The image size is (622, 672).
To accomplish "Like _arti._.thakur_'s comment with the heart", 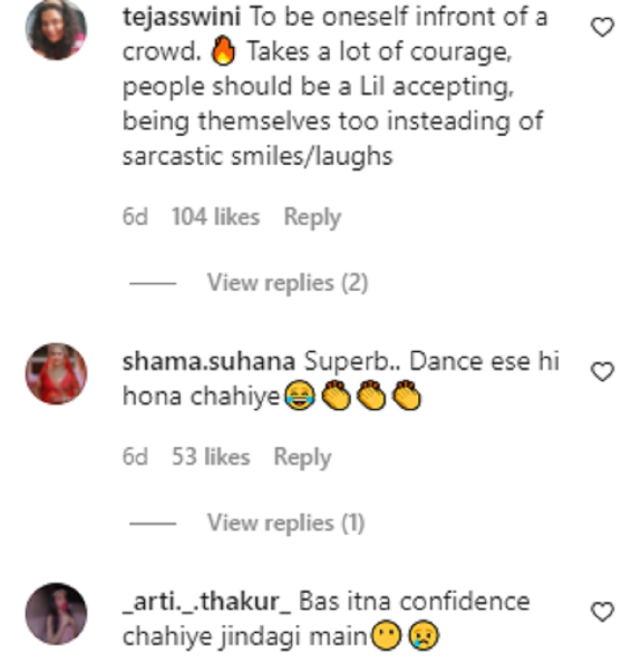I will point(602,612).
